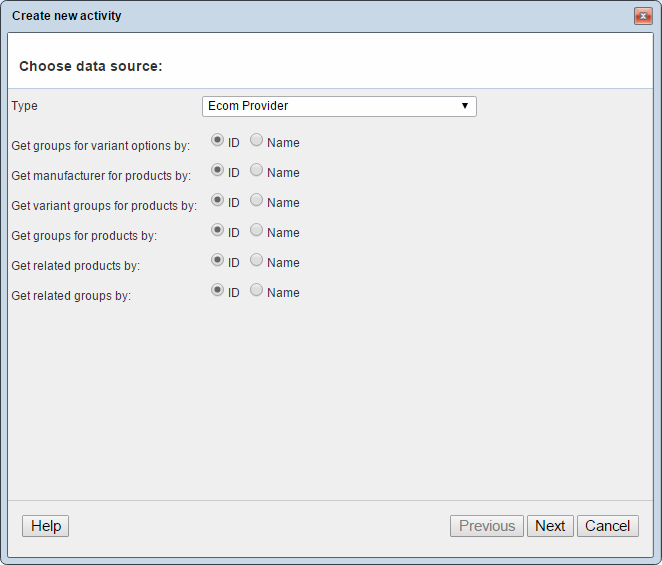Click the Create new activity title bar

click(x=300, y=16)
